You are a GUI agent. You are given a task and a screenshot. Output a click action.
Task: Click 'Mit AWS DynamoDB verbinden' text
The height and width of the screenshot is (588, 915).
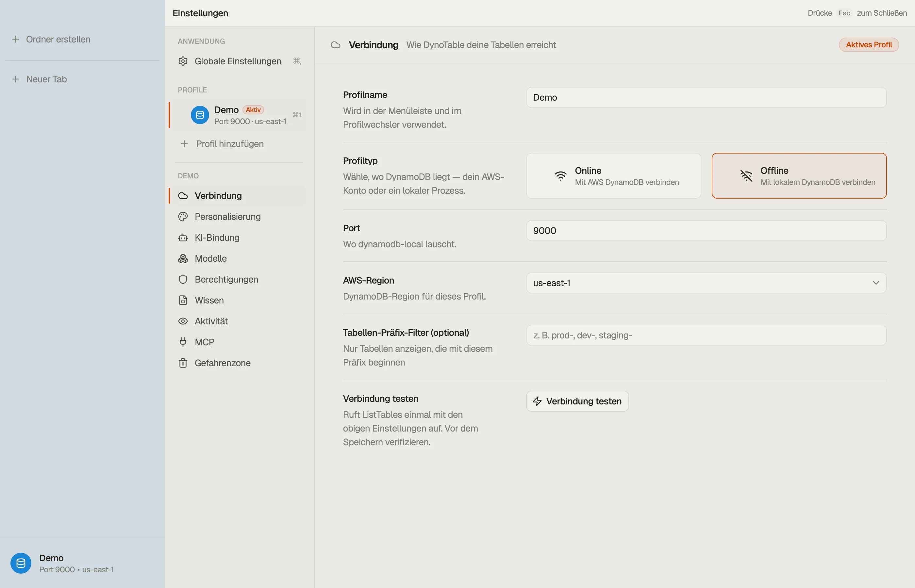click(x=627, y=183)
